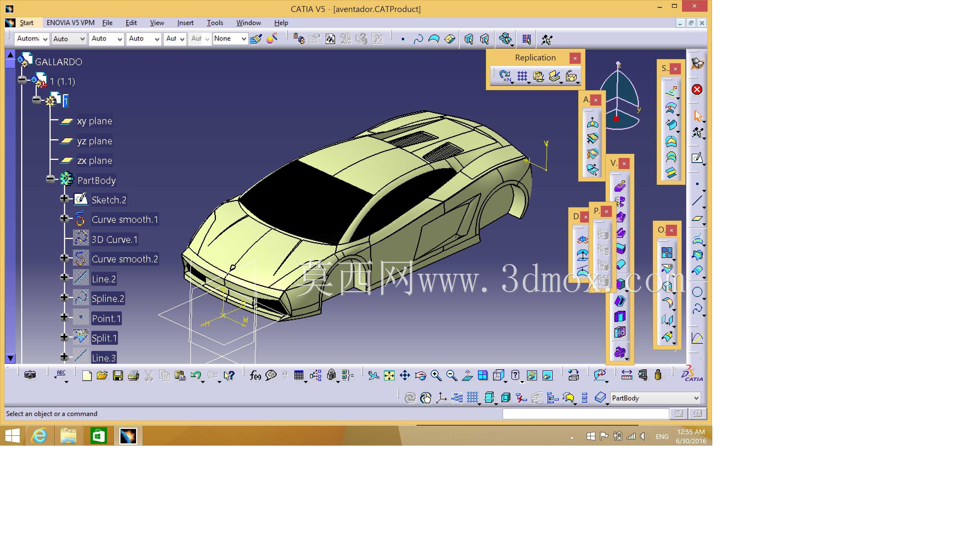Open the Window menu

(x=248, y=23)
